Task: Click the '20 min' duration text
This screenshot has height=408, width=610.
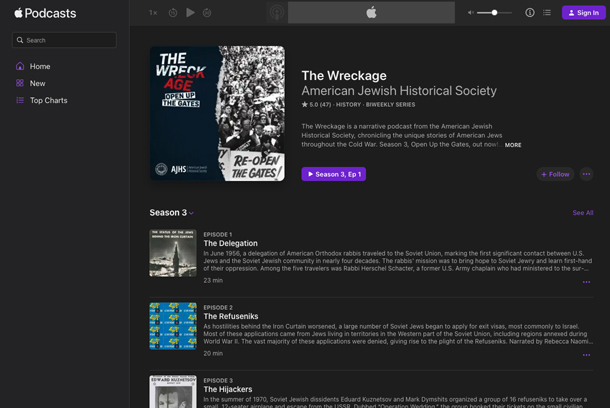Action: 213,354
